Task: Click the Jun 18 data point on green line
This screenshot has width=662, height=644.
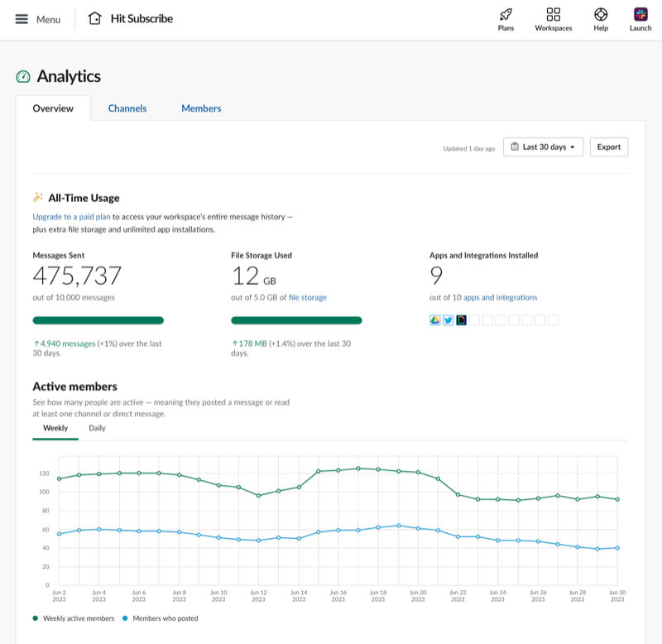Action: click(x=378, y=469)
